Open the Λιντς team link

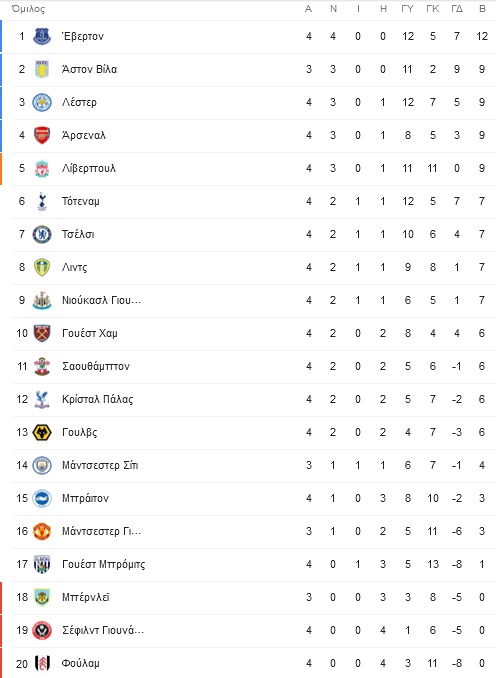pos(74,267)
